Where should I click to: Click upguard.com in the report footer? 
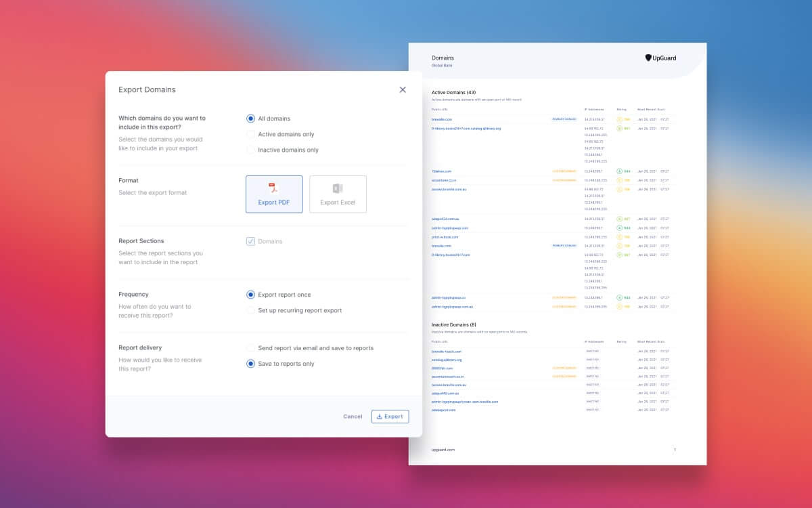coord(443,450)
